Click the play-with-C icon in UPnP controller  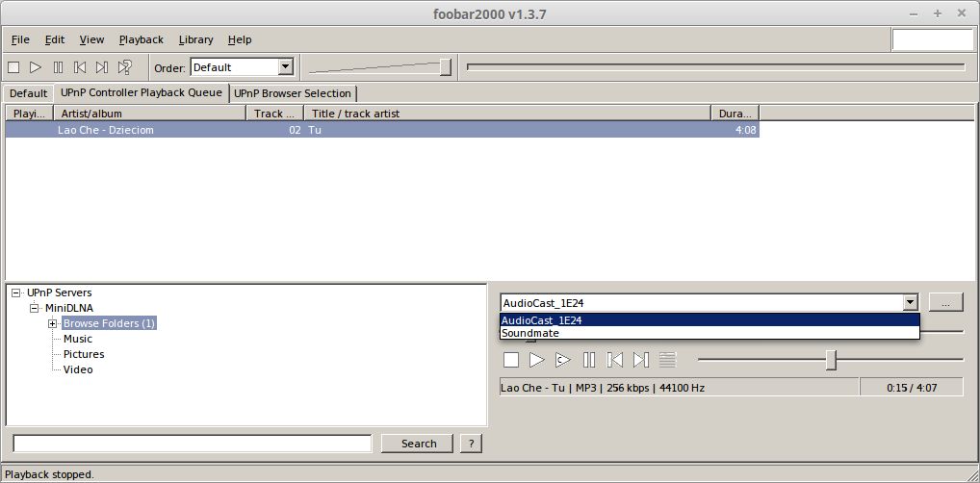[563, 360]
